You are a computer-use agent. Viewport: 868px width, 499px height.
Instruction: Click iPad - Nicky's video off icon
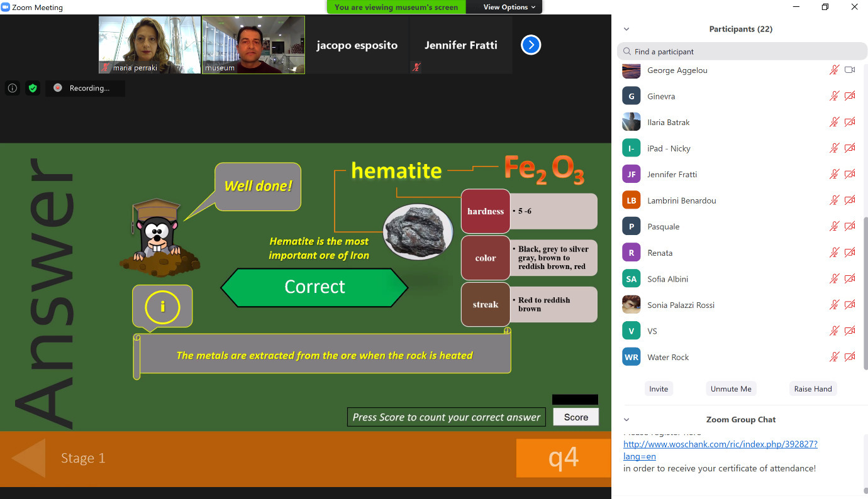click(x=850, y=148)
